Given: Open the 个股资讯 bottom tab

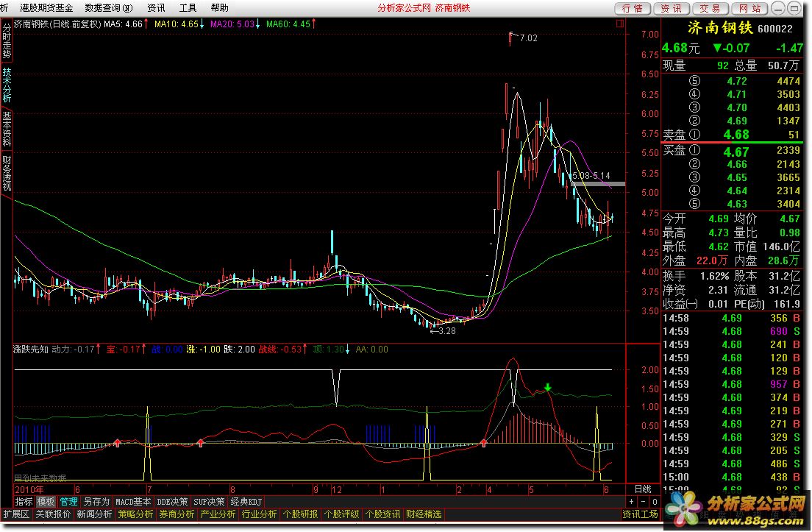Looking at the screenshot, I should click(382, 514).
